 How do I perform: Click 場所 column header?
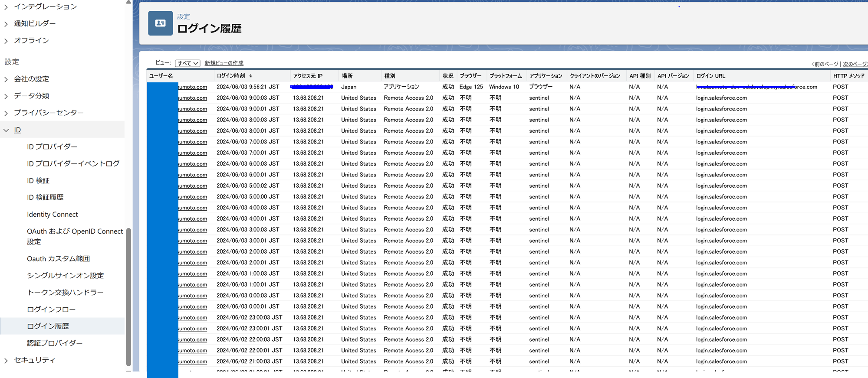[x=347, y=76]
